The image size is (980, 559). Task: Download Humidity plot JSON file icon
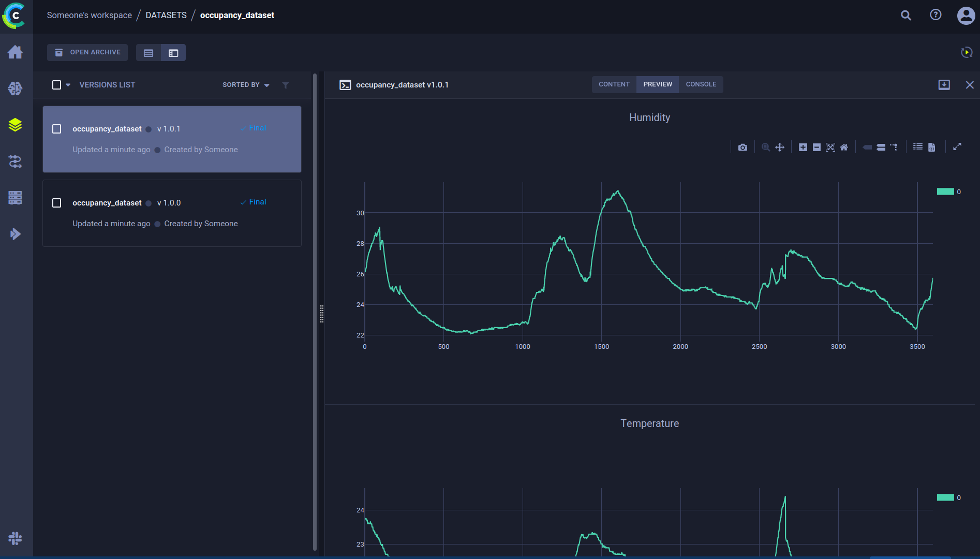click(x=931, y=148)
